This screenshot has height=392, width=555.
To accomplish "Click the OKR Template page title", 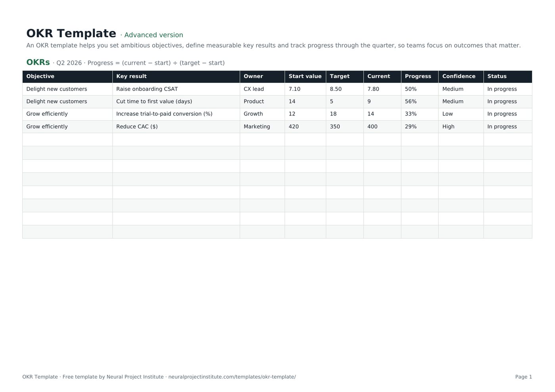I will 71,33.
